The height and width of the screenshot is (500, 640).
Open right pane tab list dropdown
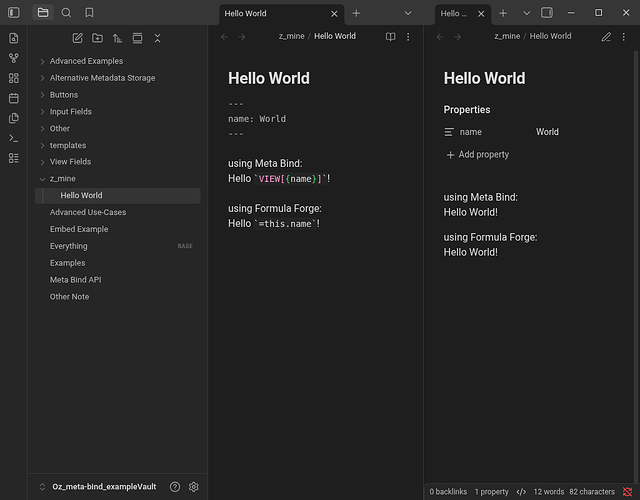pos(527,13)
